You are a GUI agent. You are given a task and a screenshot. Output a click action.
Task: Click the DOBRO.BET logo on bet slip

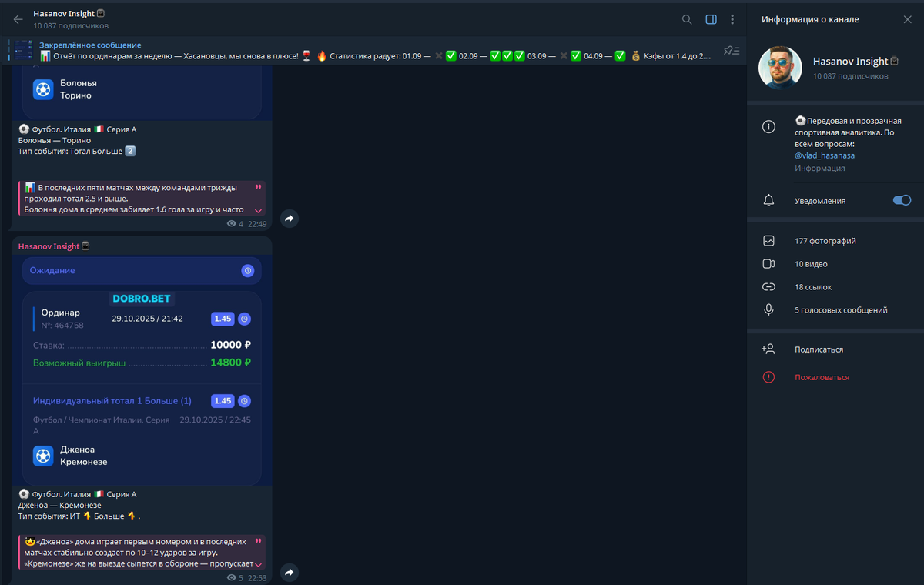pos(143,299)
